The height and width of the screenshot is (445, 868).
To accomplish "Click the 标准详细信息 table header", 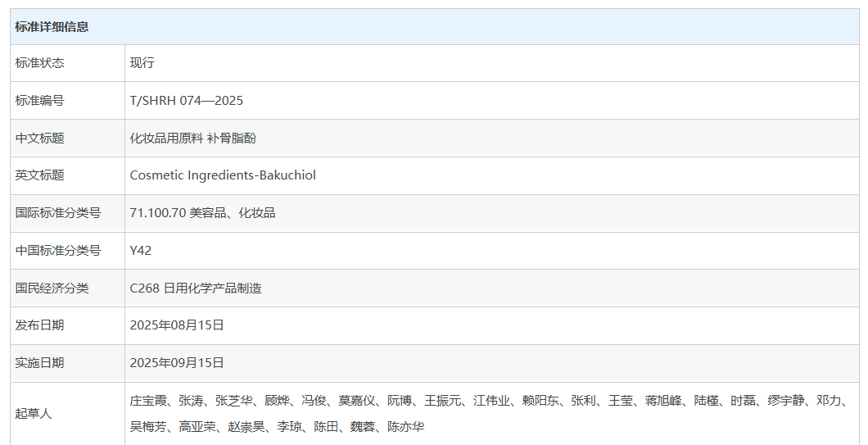I will [52, 27].
